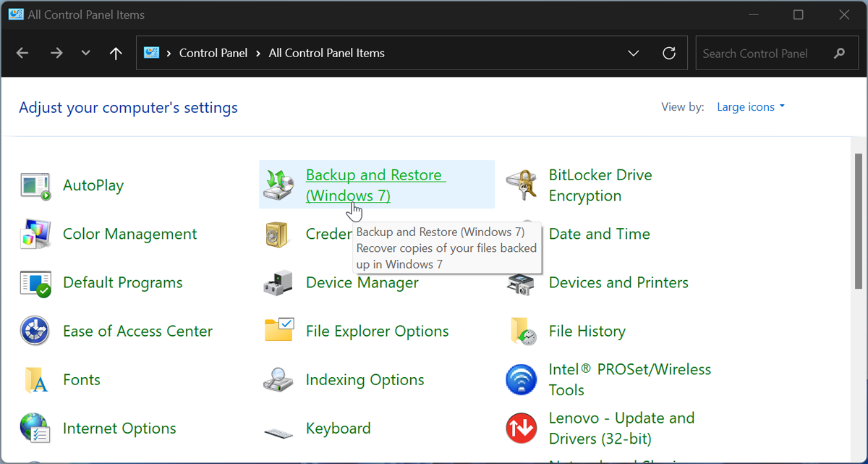Select All Control Panel Items in the breadcrumb
Image resolution: width=868 pixels, height=464 pixels.
coord(326,52)
